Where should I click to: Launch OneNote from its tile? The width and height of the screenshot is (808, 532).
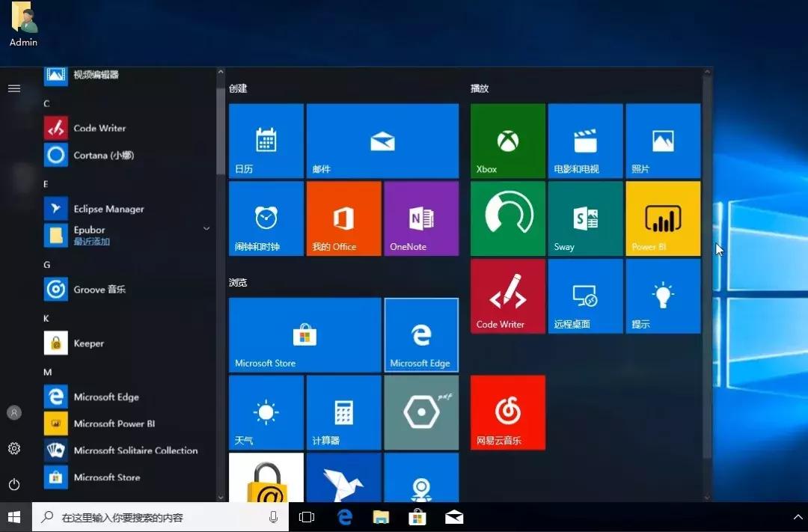(421, 218)
